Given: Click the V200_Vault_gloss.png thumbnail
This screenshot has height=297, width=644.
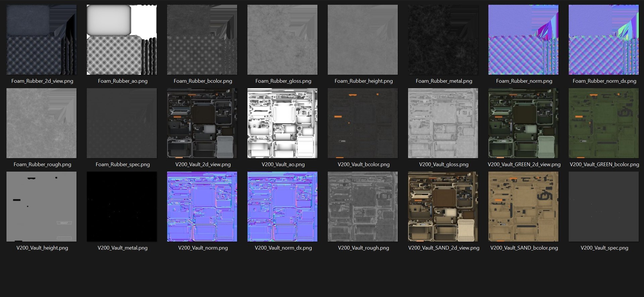Looking at the screenshot, I should pos(443,123).
